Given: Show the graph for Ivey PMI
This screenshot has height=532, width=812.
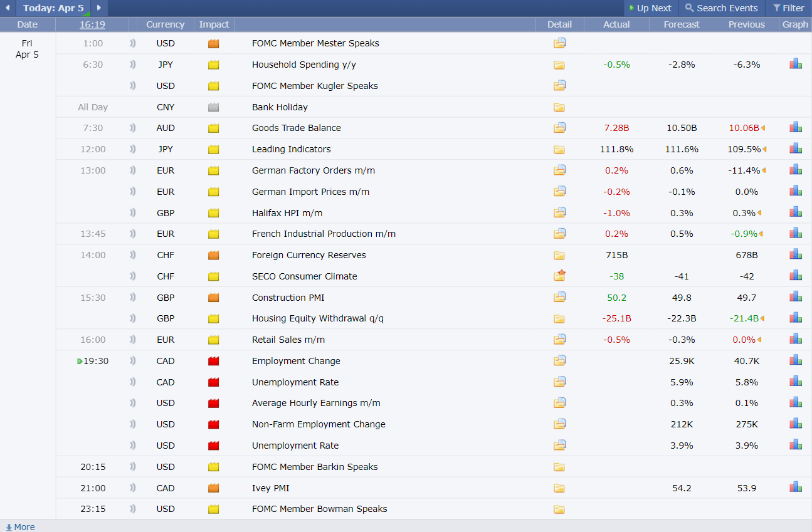Looking at the screenshot, I should (796, 488).
